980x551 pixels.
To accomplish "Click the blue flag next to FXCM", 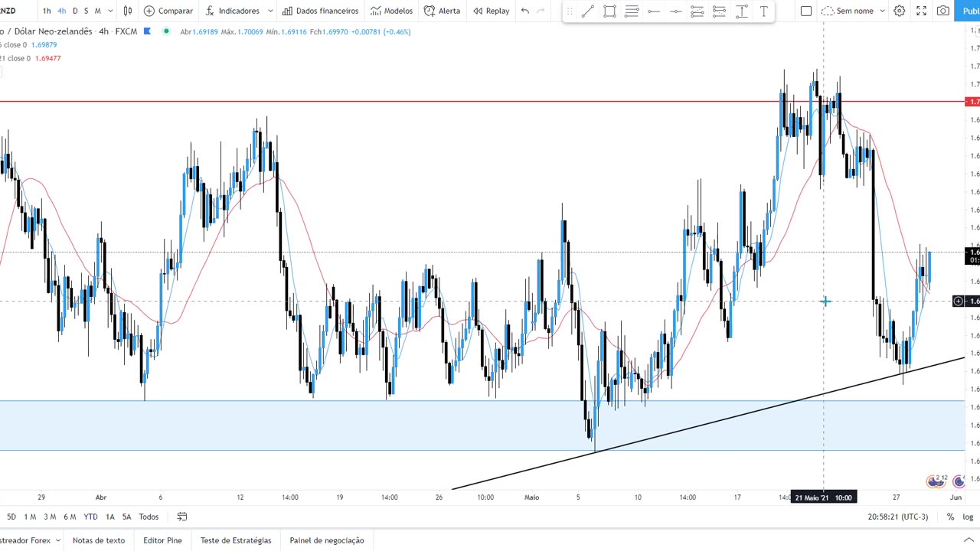I will 147,31.
